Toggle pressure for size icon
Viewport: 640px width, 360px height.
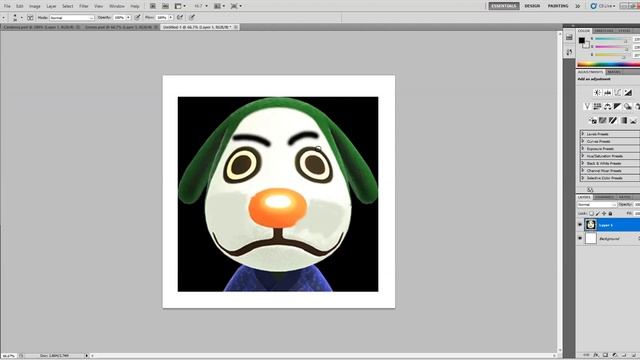click(192, 18)
